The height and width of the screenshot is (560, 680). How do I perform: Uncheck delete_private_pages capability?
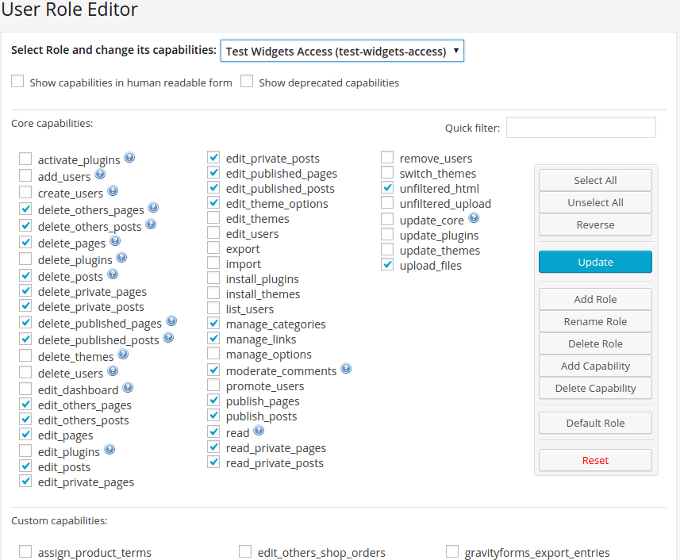coord(26,290)
